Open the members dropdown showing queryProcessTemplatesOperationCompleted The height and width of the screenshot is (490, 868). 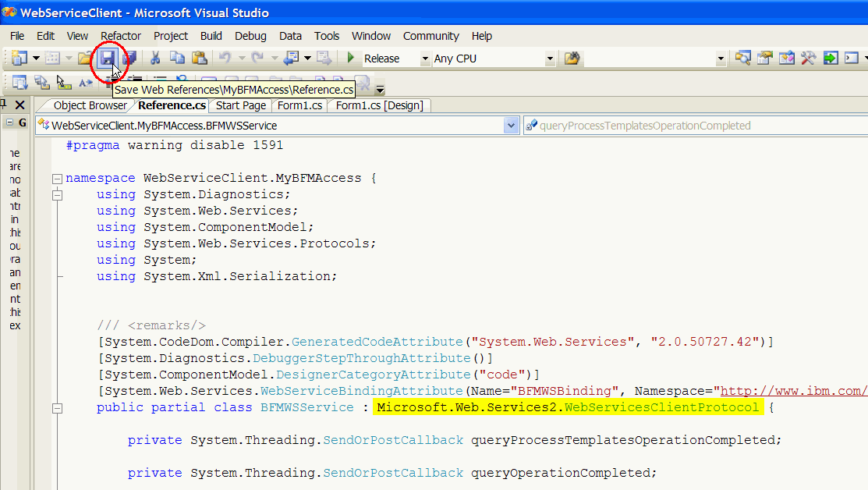point(696,126)
